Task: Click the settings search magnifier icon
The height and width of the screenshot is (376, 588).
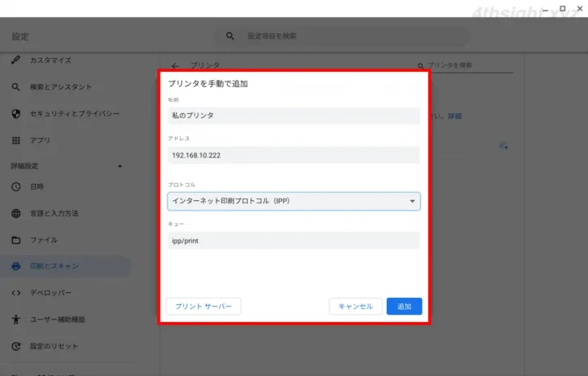Action: pos(230,36)
